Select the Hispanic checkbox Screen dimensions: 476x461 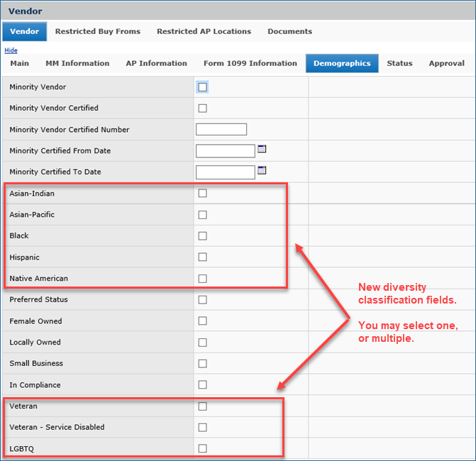coord(203,257)
